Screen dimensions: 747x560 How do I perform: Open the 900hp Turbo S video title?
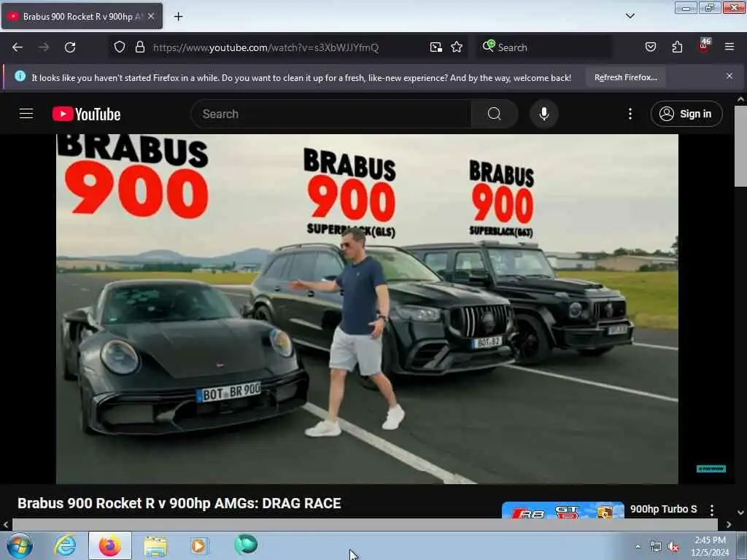tap(664, 509)
